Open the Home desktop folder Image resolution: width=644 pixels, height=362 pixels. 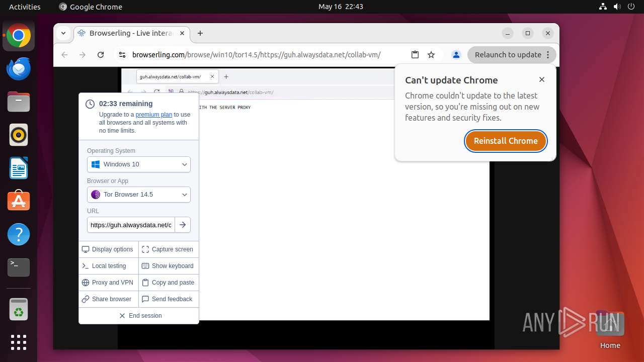tap(610, 329)
